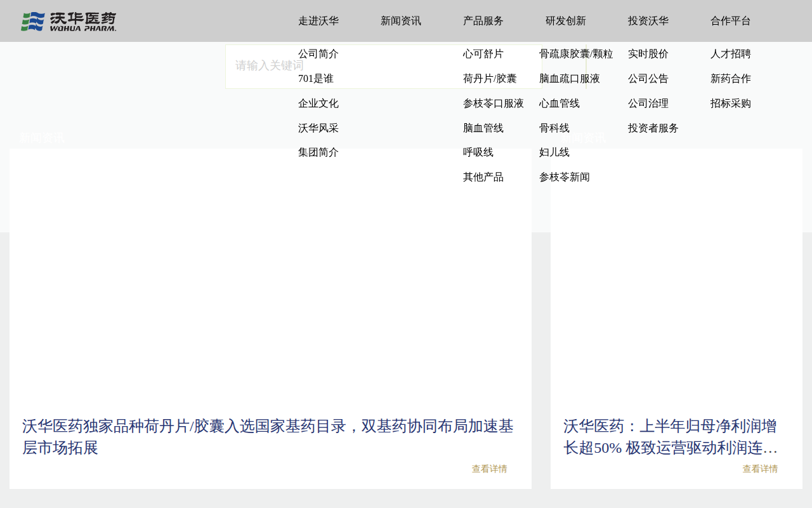This screenshot has width=812, height=508.
Task: Open 投资者服务 link
Action: click(x=653, y=128)
